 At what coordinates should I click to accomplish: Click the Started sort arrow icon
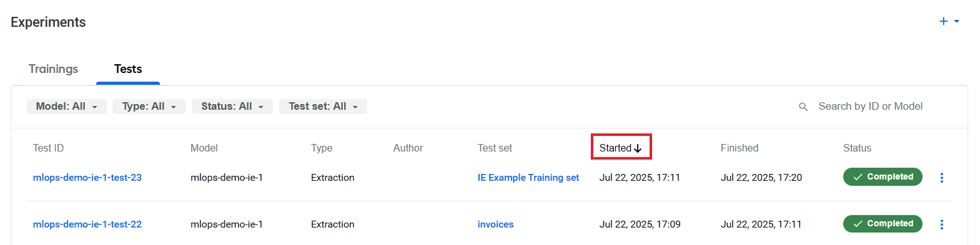(638, 148)
